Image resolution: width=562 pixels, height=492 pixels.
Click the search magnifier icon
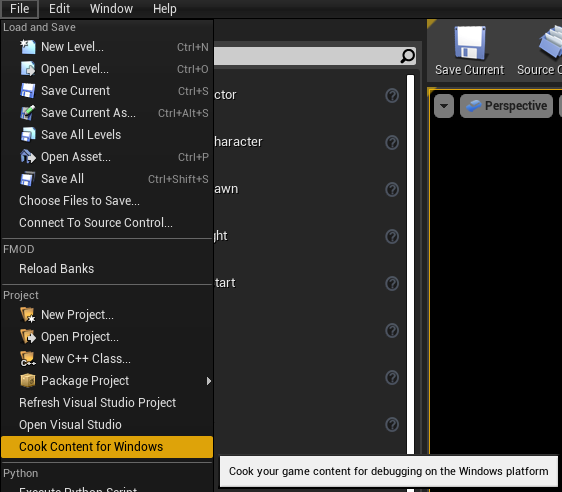pos(407,56)
